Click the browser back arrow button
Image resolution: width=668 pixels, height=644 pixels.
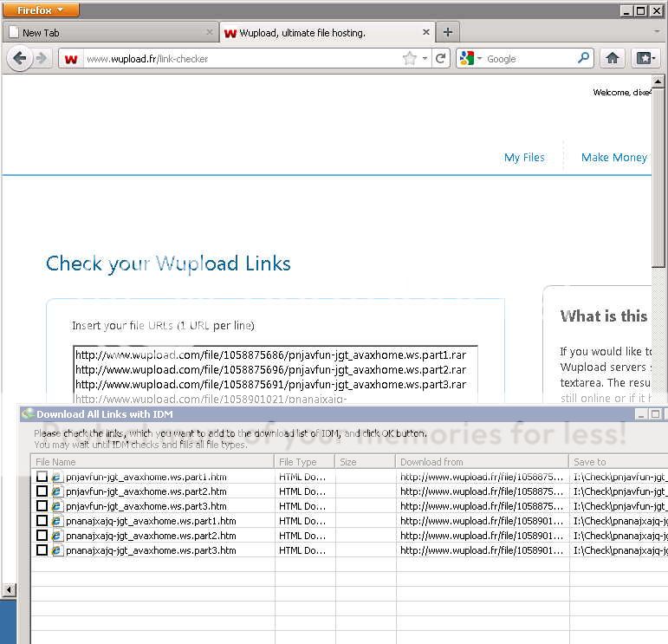(x=20, y=58)
